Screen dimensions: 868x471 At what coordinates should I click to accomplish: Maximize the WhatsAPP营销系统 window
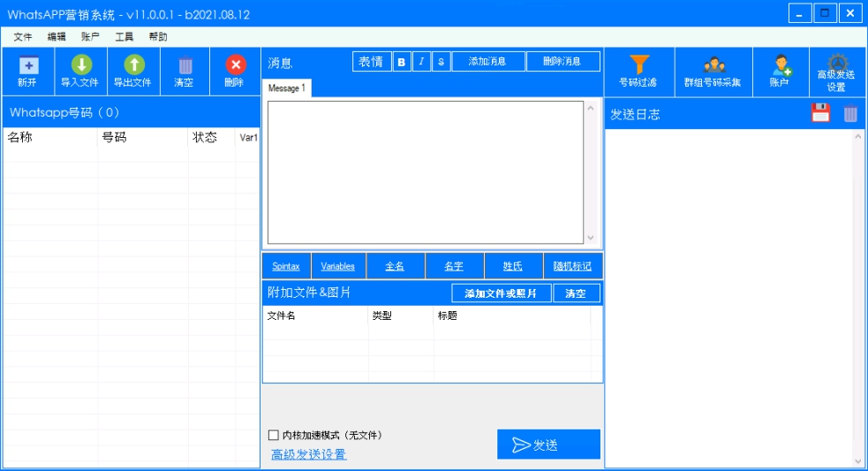click(x=825, y=13)
